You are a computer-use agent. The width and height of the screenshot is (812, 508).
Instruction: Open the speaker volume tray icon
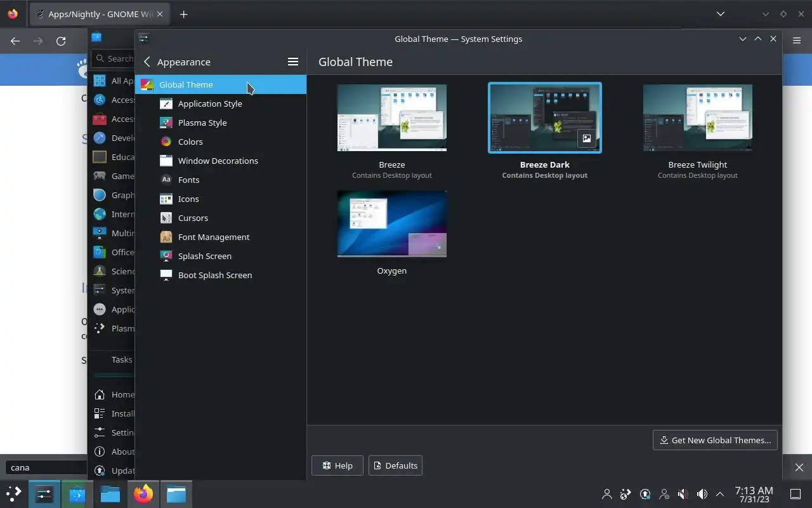tap(702, 494)
